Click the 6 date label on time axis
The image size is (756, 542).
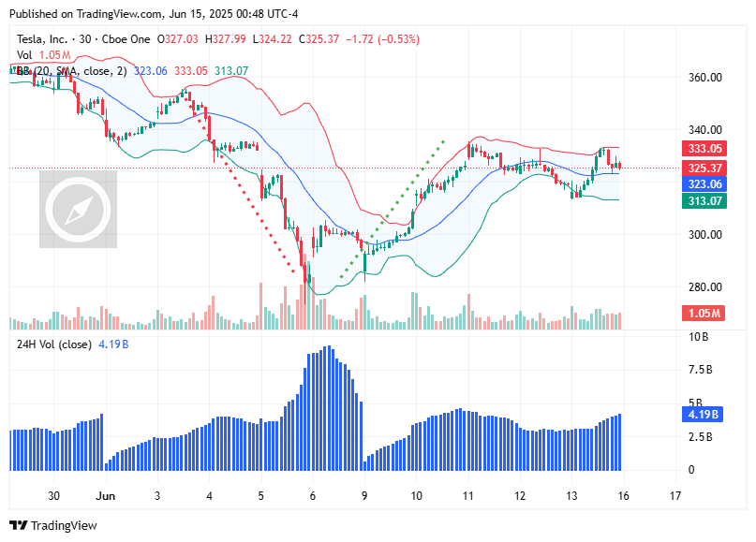[x=313, y=496]
